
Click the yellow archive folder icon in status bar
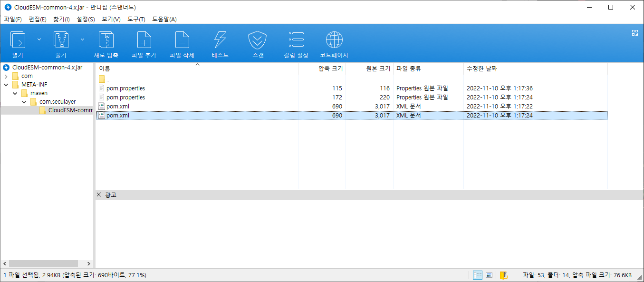point(503,275)
